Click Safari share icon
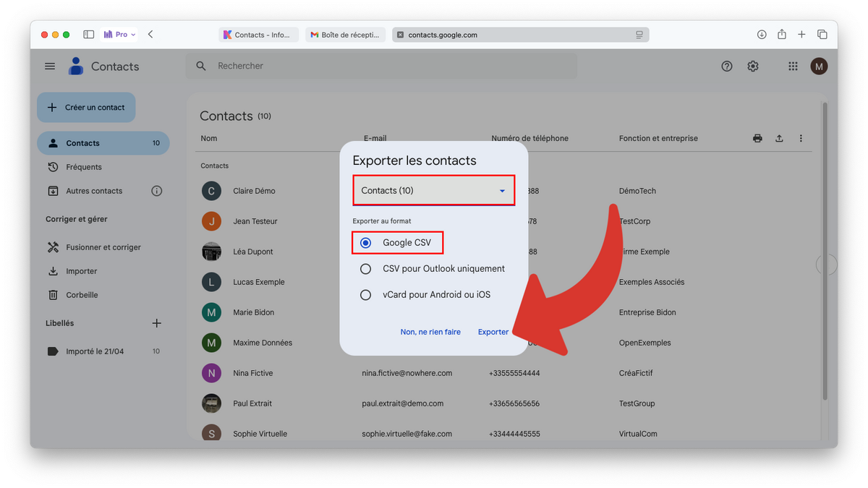This screenshot has height=488, width=868. (782, 35)
